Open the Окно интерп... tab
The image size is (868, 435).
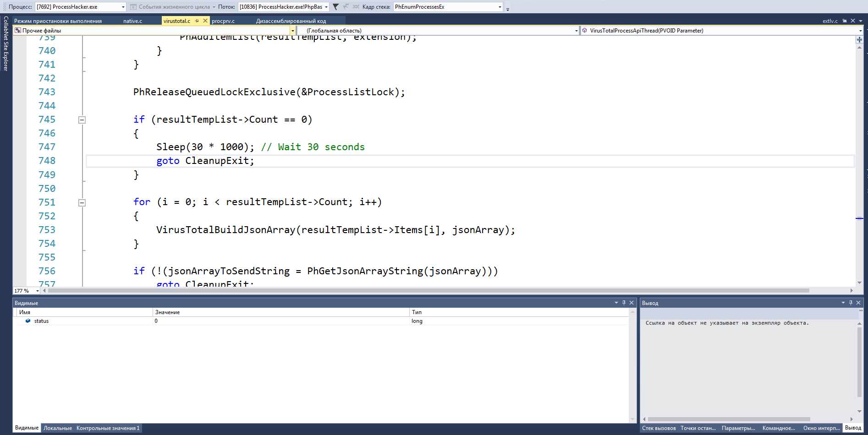pyautogui.click(x=821, y=428)
